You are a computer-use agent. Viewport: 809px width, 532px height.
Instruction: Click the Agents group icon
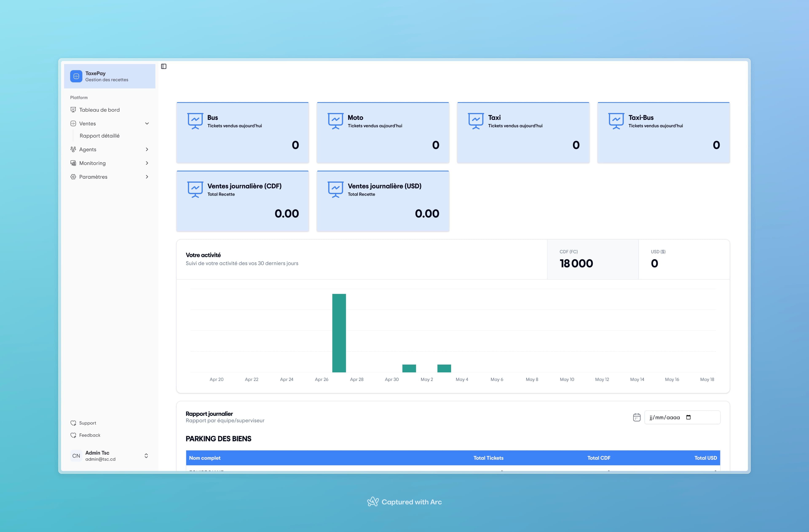pyautogui.click(x=74, y=149)
